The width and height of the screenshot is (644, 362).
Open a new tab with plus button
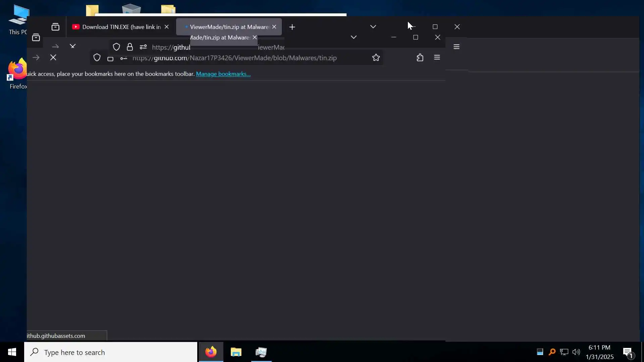pyautogui.click(x=292, y=27)
